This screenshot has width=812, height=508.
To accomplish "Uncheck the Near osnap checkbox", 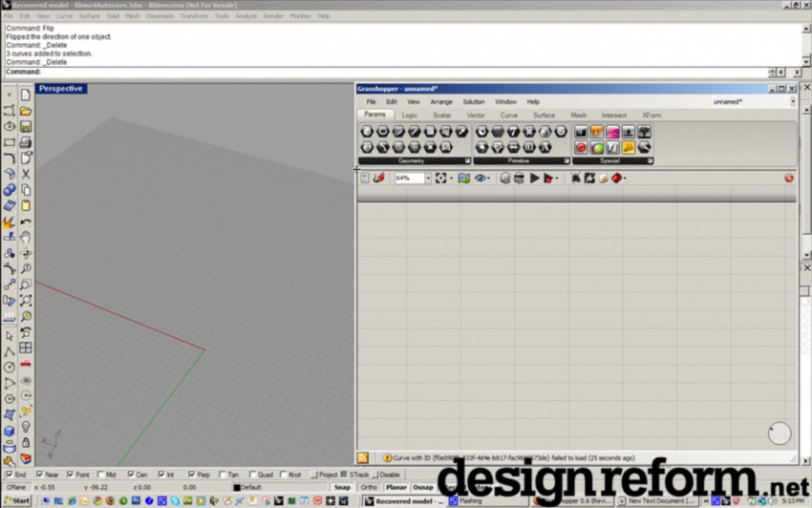I will (x=40, y=475).
